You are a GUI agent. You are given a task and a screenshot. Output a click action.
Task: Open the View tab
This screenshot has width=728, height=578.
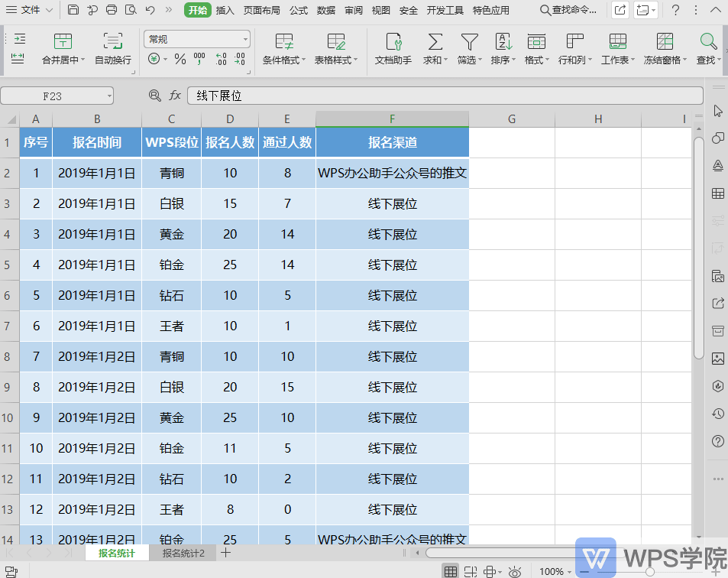[x=380, y=10]
